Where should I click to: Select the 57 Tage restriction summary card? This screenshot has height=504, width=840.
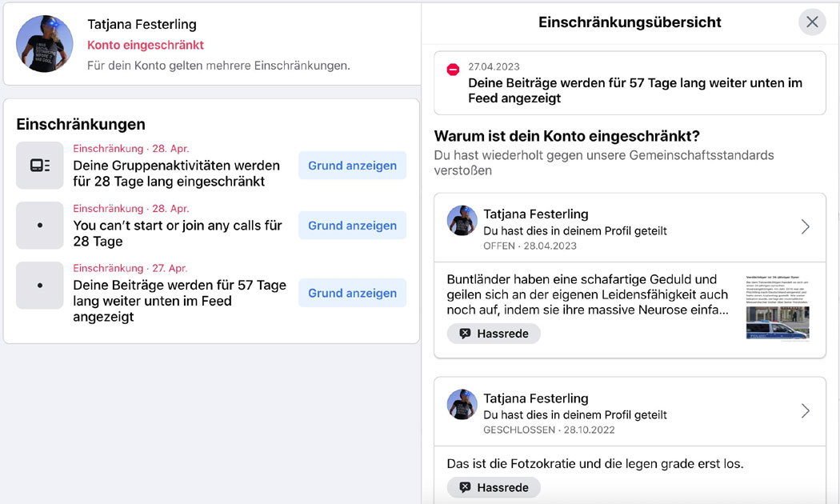pos(630,83)
